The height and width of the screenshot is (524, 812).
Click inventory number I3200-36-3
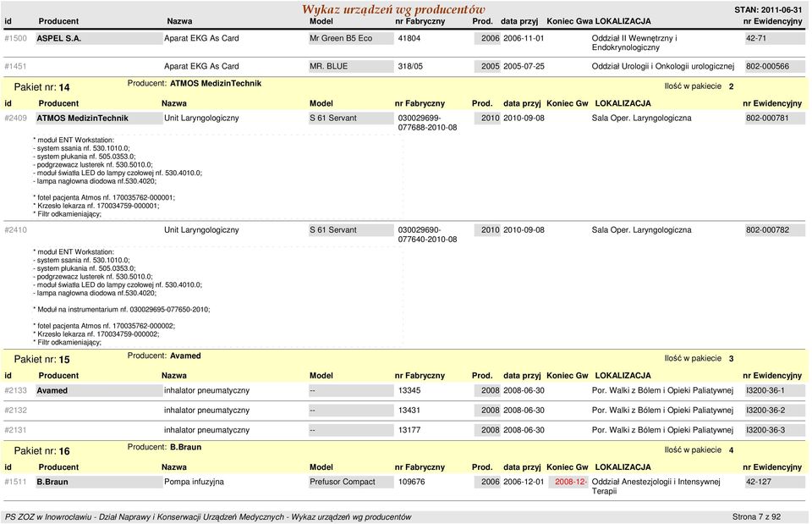pos(775,430)
